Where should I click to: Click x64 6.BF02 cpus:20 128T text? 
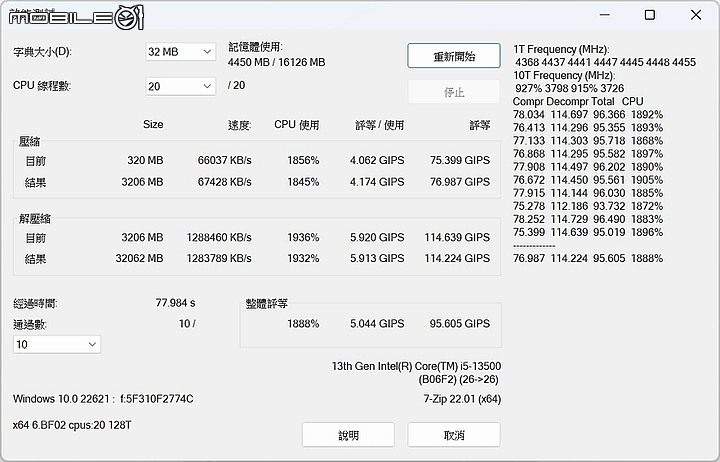point(72,425)
